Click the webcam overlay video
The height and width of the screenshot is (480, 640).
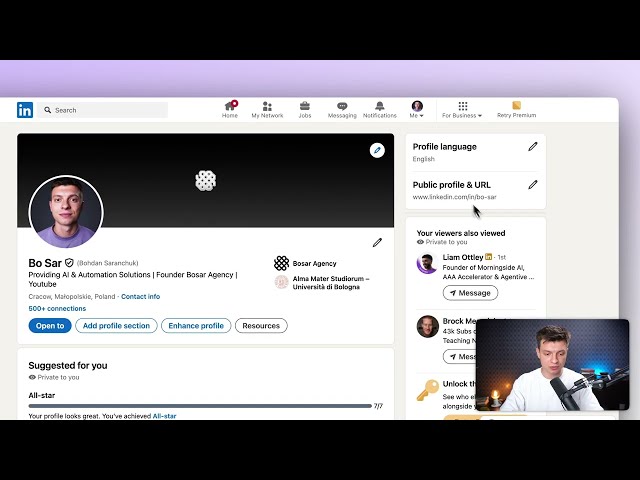[552, 365]
